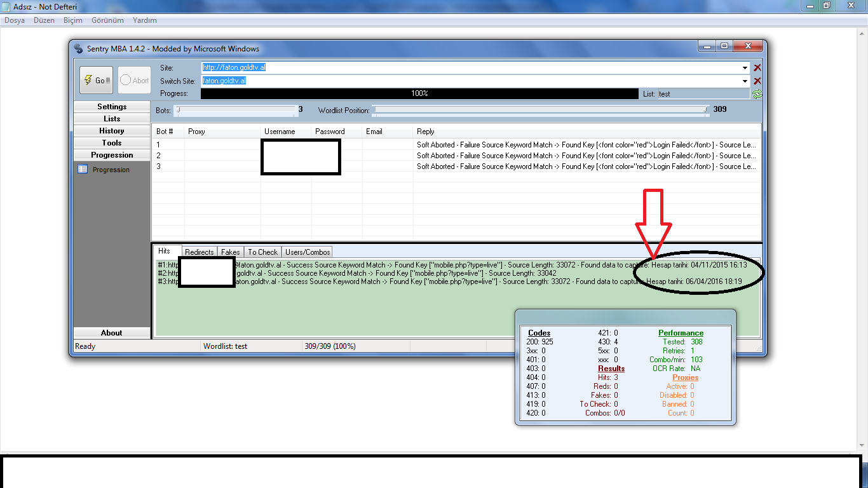Click the Wordlist Position slider track
Viewport: 868px width, 488px height.
(540, 110)
